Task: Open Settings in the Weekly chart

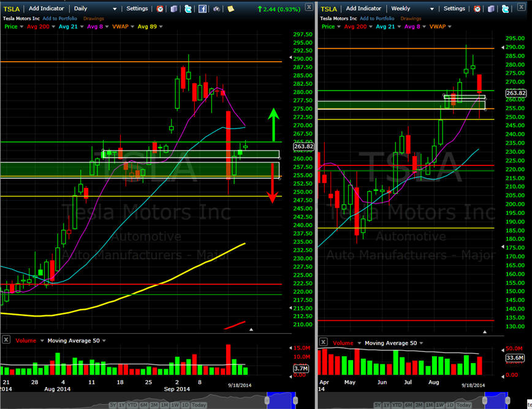Action: point(454,9)
